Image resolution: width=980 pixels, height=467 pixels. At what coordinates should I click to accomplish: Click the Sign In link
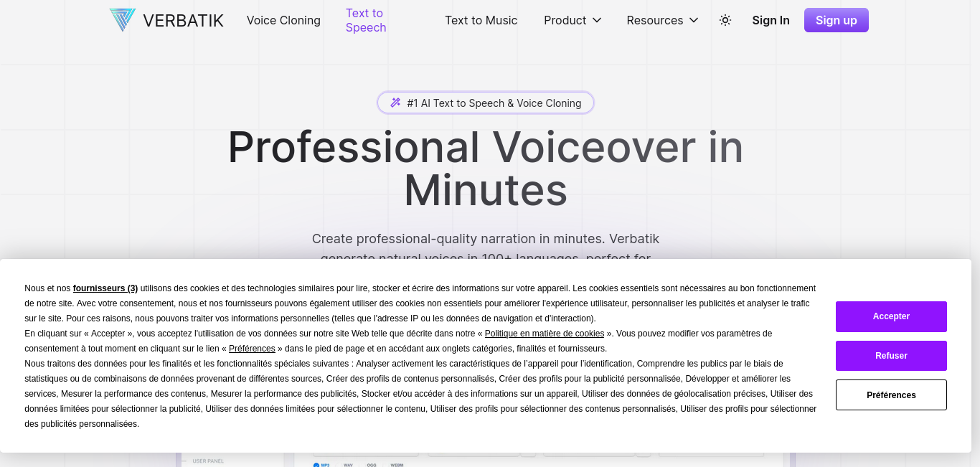pyautogui.click(x=771, y=20)
